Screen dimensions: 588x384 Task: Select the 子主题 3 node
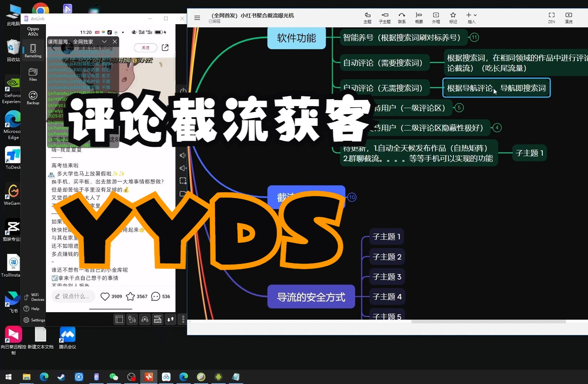(x=387, y=277)
